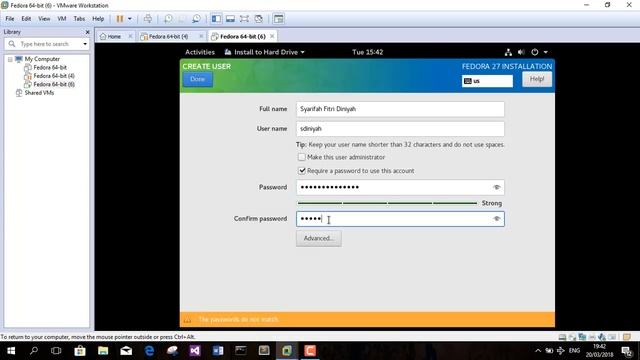Collapse the My Computer tree node
This screenshot has height=360, width=640.
[x=10, y=59]
